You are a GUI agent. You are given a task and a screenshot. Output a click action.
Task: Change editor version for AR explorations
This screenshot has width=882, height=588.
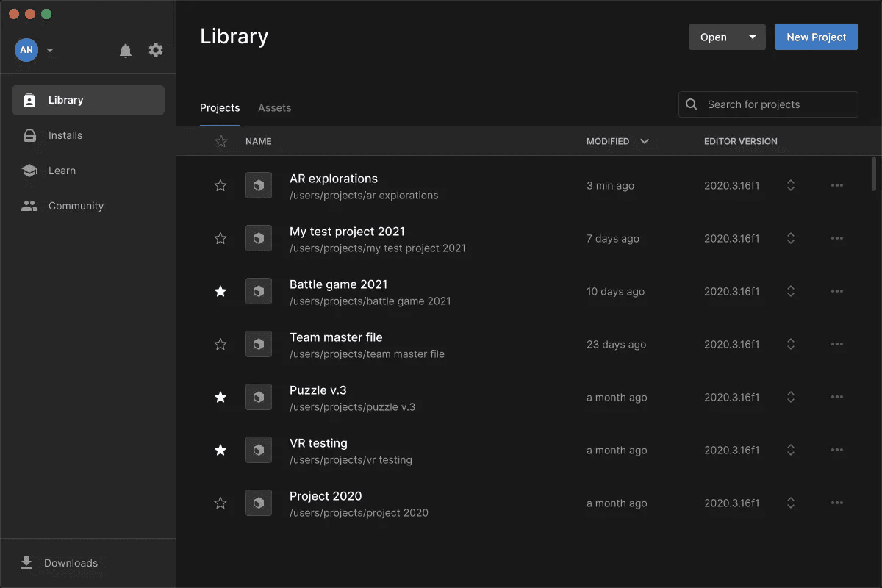point(791,185)
